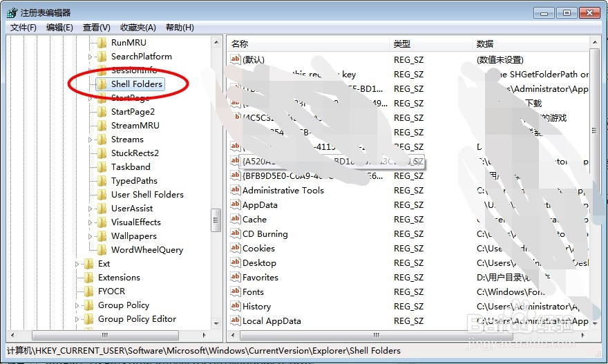608x364 pixels.
Task: Click the 名称 column header
Action: 308,44
